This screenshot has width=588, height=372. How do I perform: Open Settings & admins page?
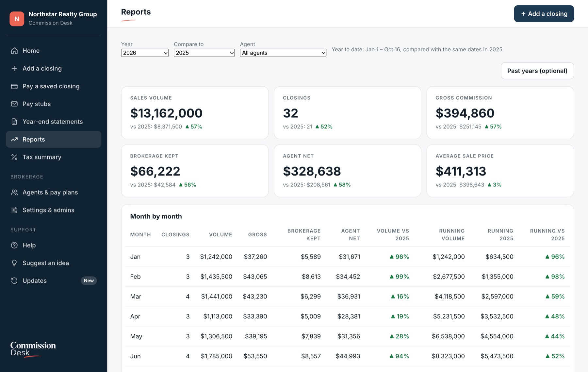[54, 210]
